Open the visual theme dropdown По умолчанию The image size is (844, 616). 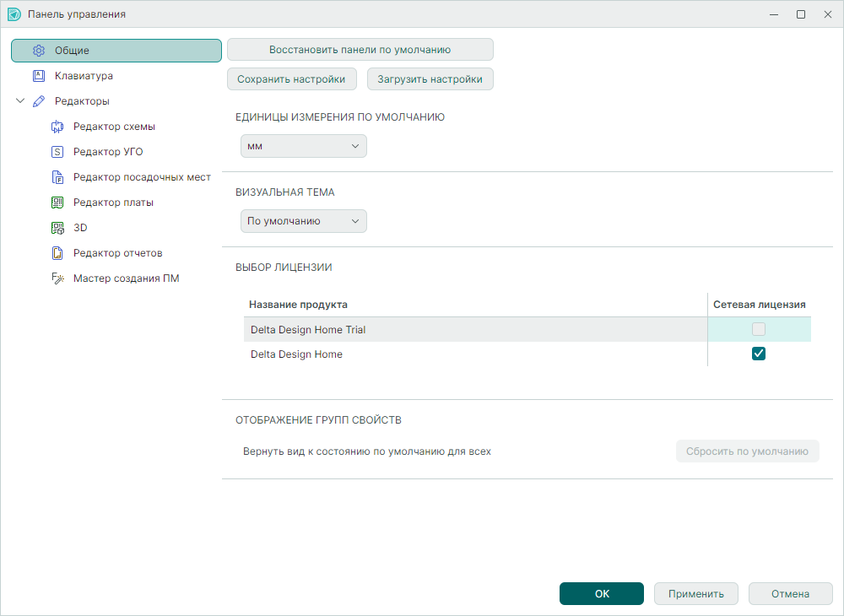click(303, 221)
